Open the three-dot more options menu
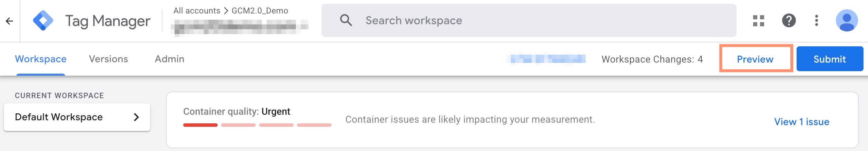The height and width of the screenshot is (151, 868). pos(816,21)
